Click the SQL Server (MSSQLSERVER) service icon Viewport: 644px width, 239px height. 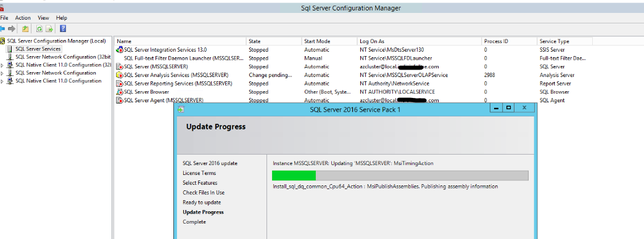pos(120,67)
